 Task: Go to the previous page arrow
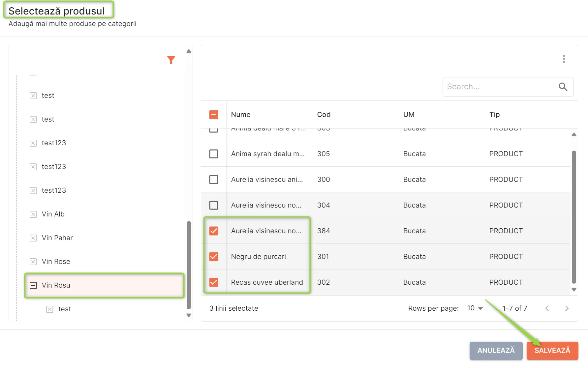coord(547,308)
